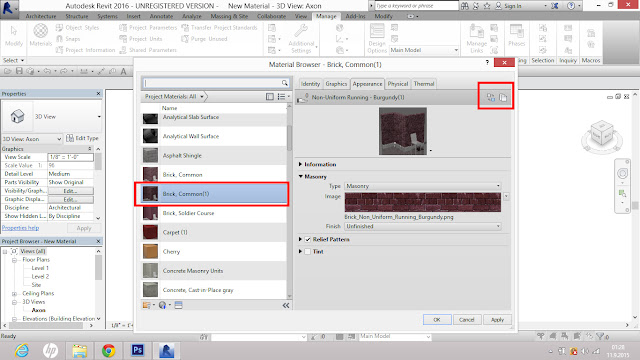Expand the Ceiling Plans tree node
This screenshot has width=640, height=360.
pos(14,294)
